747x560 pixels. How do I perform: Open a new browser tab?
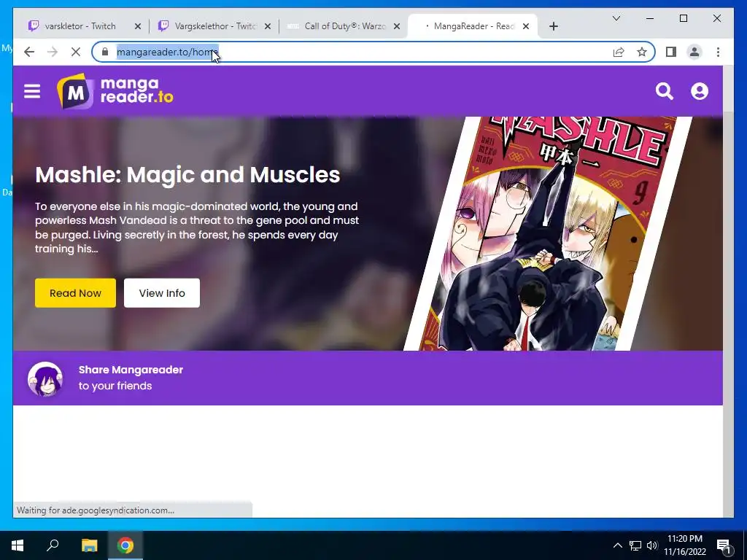pyautogui.click(x=553, y=27)
